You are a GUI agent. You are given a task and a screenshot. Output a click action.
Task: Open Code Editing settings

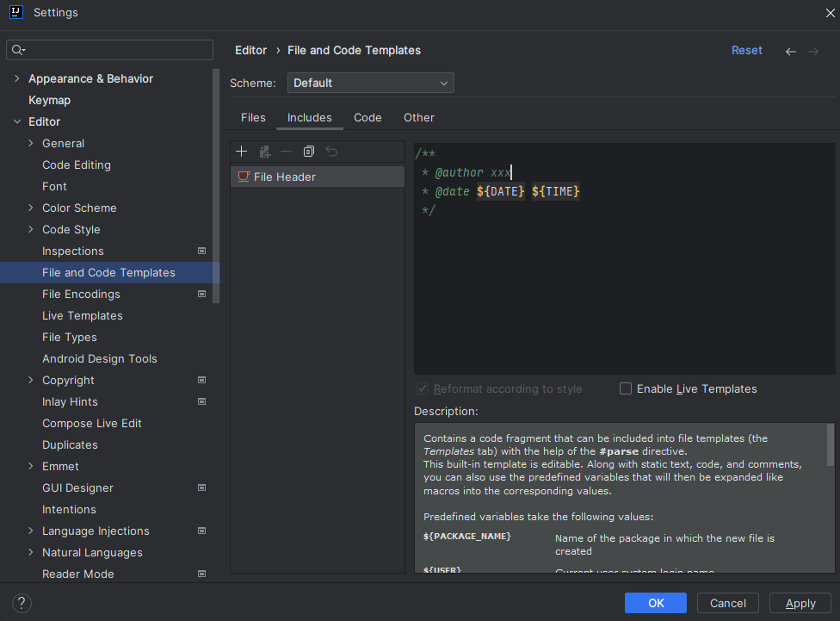77,165
